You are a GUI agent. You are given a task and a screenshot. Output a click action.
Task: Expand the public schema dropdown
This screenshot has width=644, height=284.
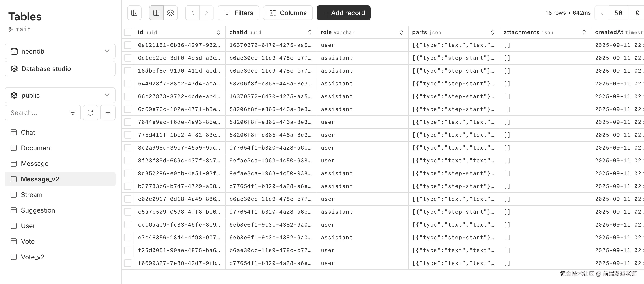[60, 96]
